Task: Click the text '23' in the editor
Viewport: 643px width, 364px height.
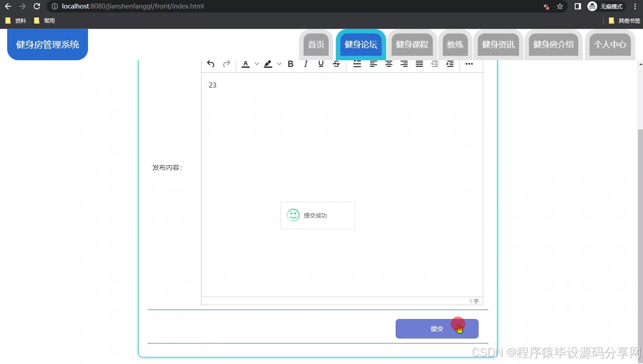Action: pyautogui.click(x=213, y=85)
